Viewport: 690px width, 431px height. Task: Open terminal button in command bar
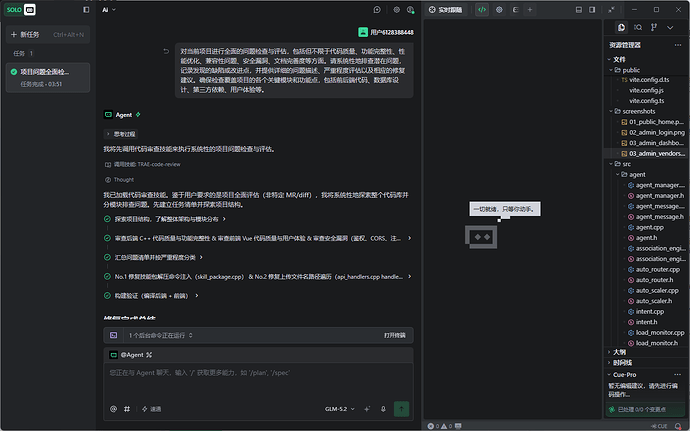tap(395, 335)
